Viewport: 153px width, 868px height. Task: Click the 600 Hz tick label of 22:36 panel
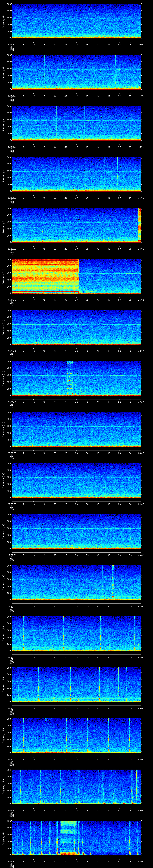[9, 375]
